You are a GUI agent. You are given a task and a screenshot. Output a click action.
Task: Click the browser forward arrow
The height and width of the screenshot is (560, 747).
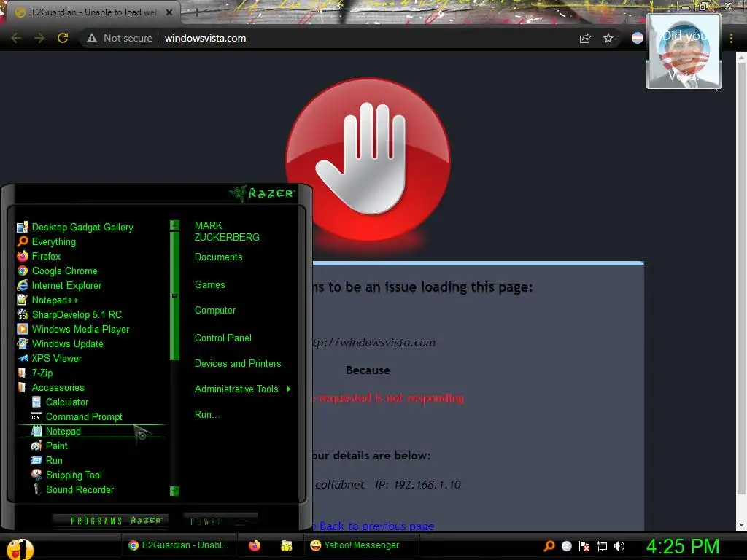39,38
